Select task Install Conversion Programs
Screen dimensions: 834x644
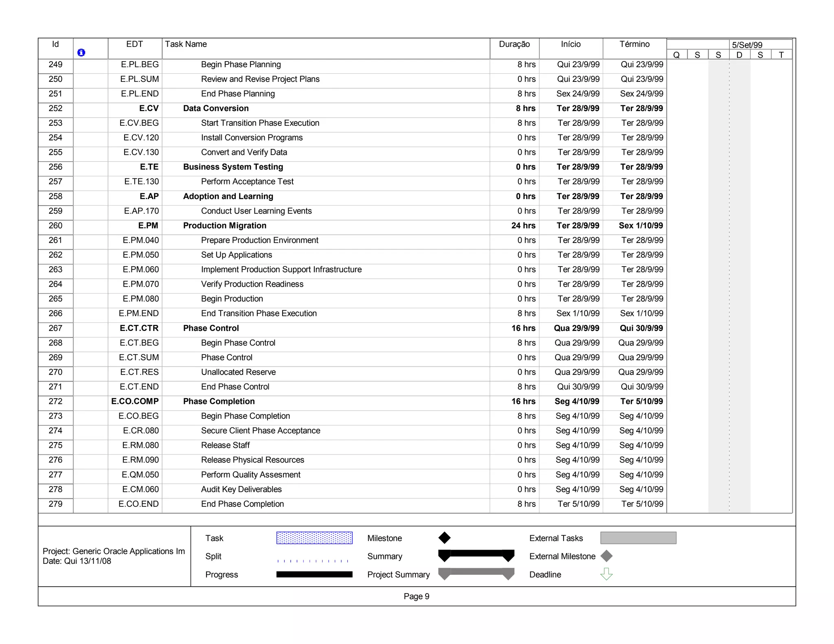[252, 138]
